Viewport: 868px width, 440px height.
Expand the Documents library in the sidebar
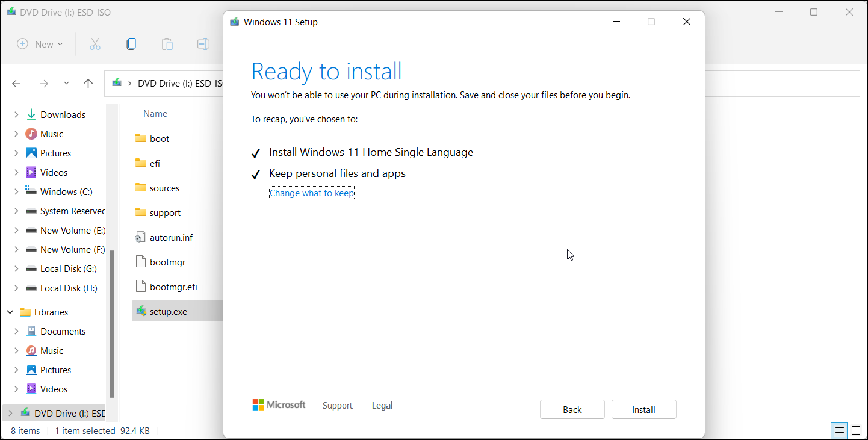17,331
